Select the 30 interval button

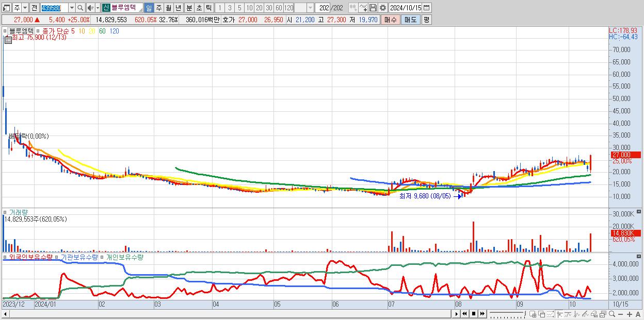tap(269, 8)
